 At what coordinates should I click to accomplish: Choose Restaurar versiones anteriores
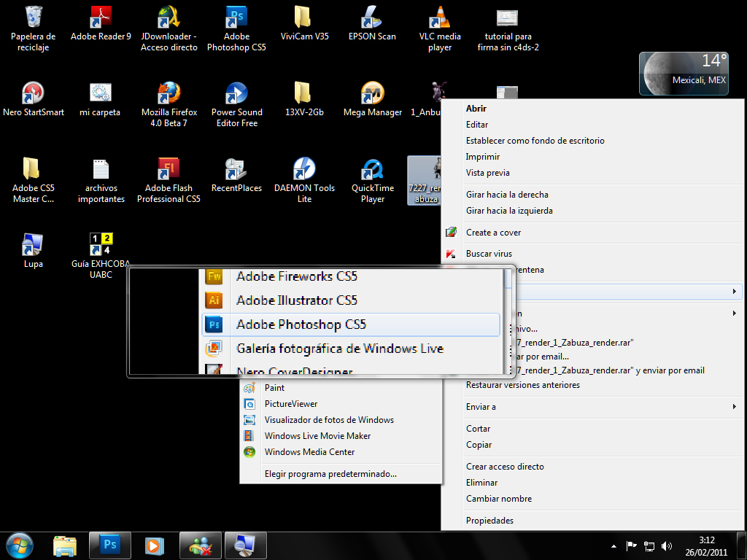(592, 385)
